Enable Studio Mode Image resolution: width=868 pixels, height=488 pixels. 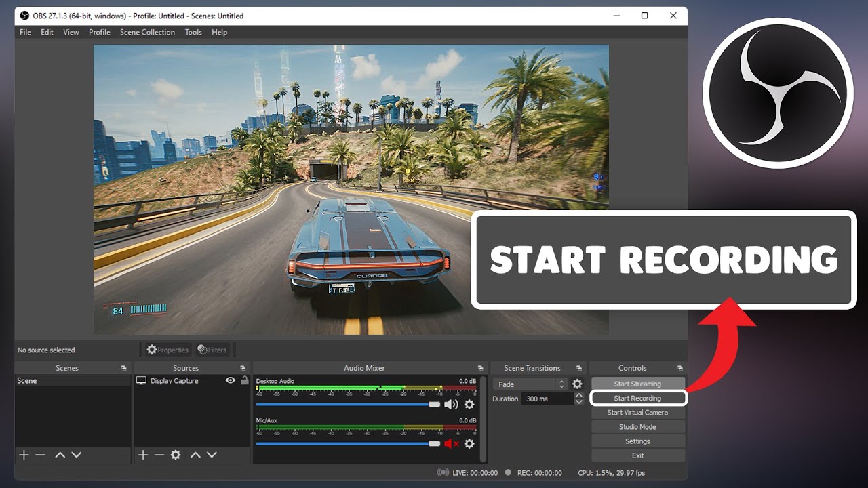[637, 427]
